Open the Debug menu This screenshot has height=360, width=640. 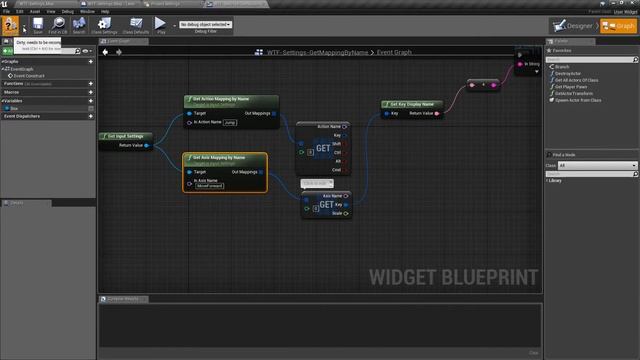pyautogui.click(x=68, y=11)
